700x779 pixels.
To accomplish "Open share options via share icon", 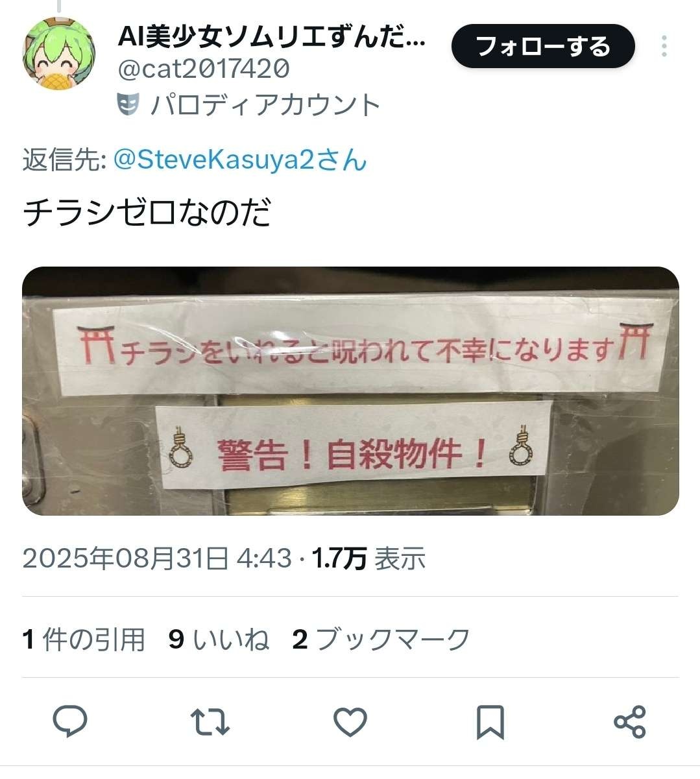I will (630, 721).
